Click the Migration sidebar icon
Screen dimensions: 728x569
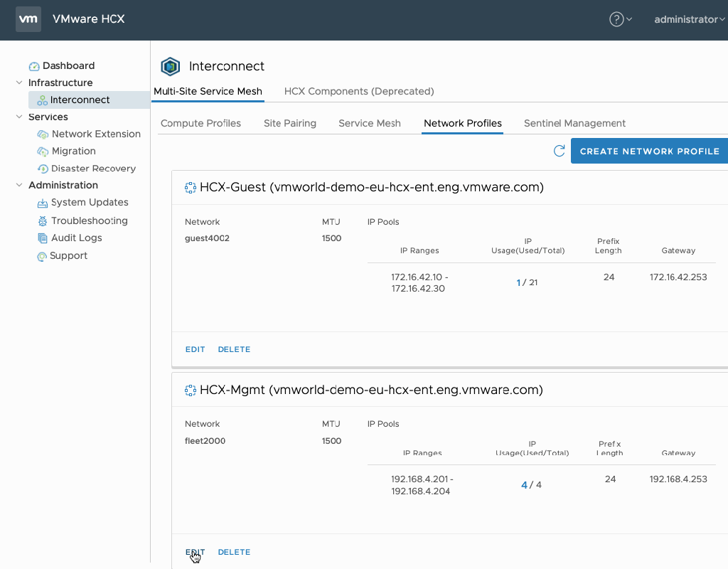pos(43,151)
